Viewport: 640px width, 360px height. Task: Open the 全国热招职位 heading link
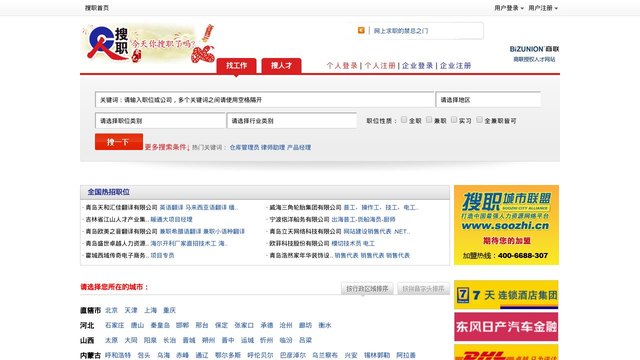(x=109, y=191)
